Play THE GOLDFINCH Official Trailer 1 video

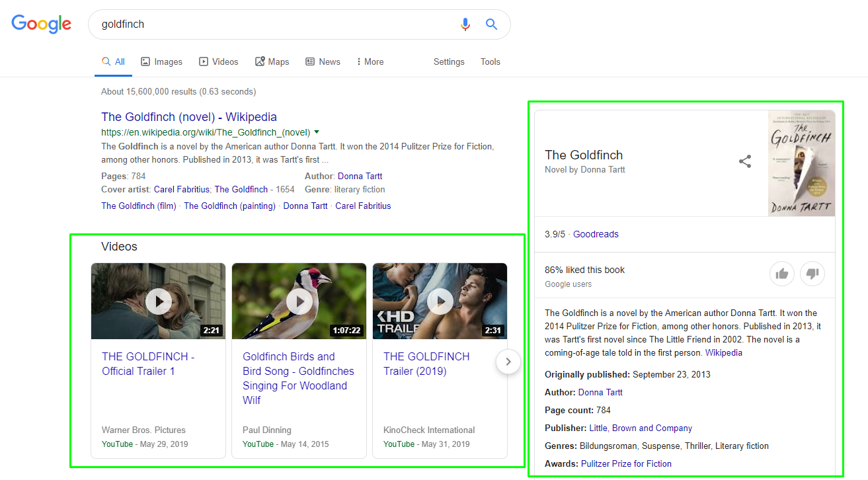click(x=159, y=301)
